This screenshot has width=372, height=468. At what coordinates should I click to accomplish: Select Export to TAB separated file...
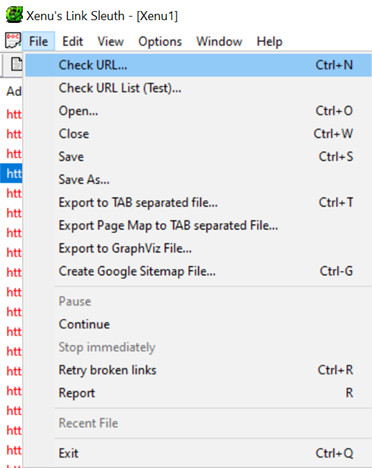coord(198,203)
